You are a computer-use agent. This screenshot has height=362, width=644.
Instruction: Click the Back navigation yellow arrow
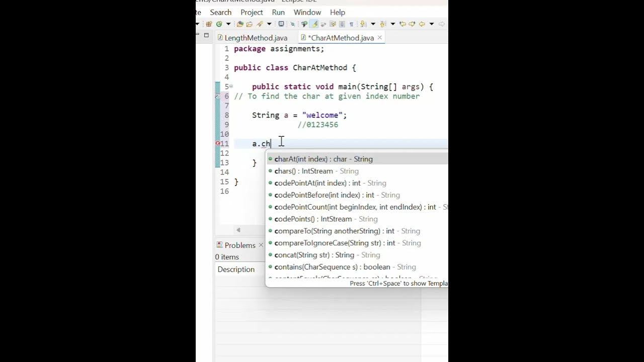[x=422, y=24]
